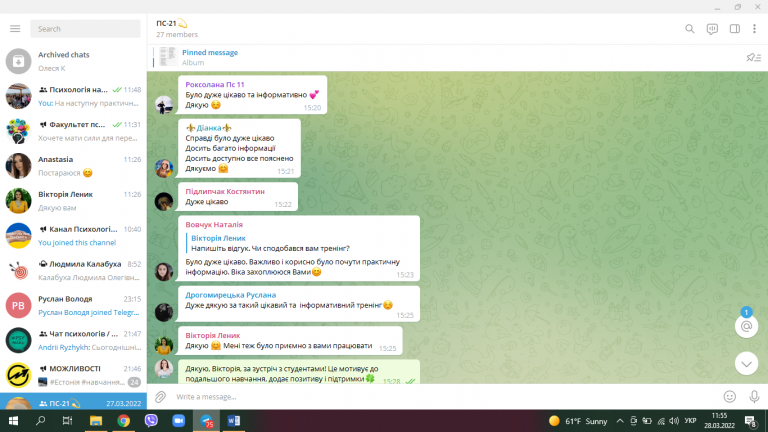
Task: Launch Viber from the taskbar
Action: (x=151, y=421)
